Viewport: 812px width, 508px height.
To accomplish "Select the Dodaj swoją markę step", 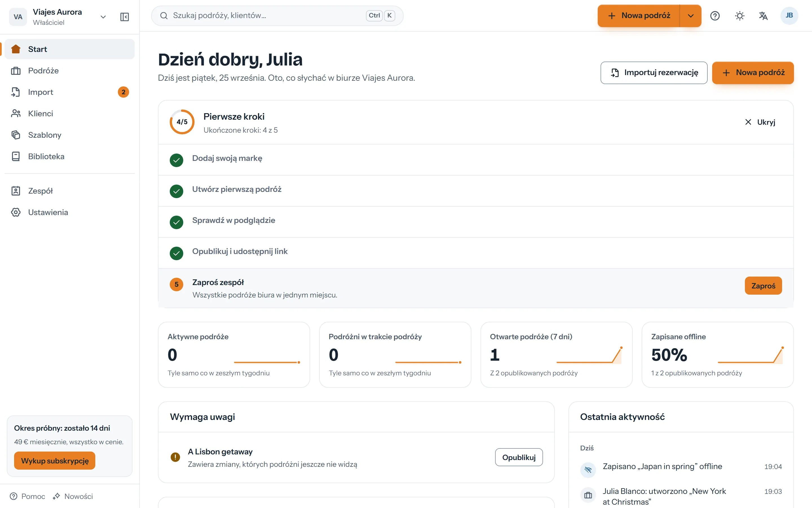I will pos(476,160).
